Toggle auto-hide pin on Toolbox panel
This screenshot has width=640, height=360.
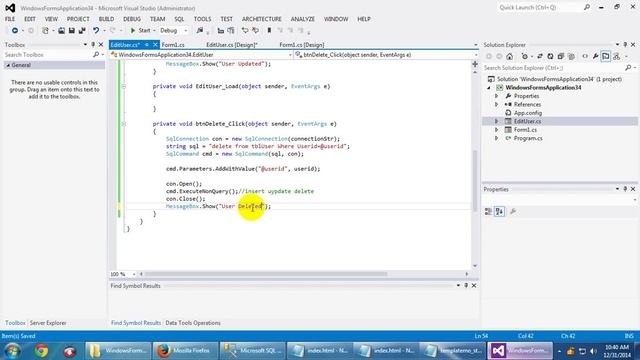pyautogui.click(x=93, y=44)
